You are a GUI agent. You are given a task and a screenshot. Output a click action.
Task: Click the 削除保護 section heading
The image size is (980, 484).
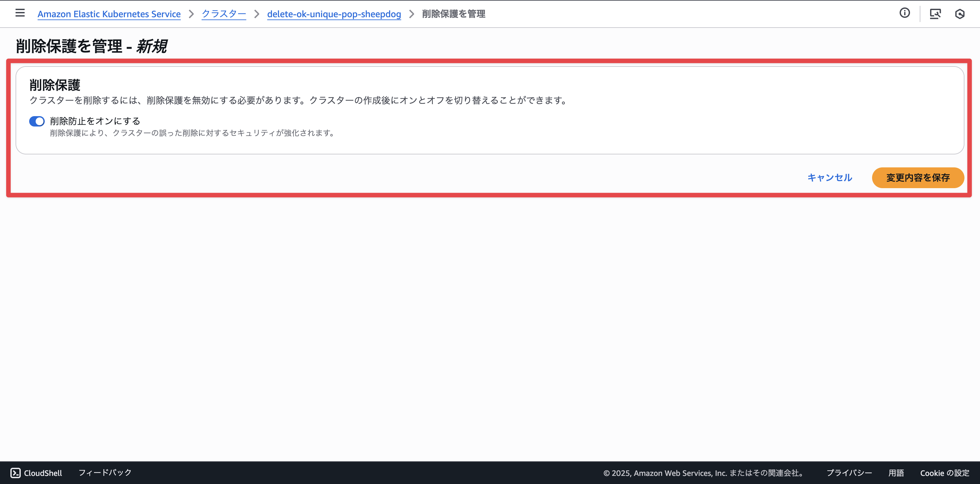pyautogui.click(x=55, y=85)
